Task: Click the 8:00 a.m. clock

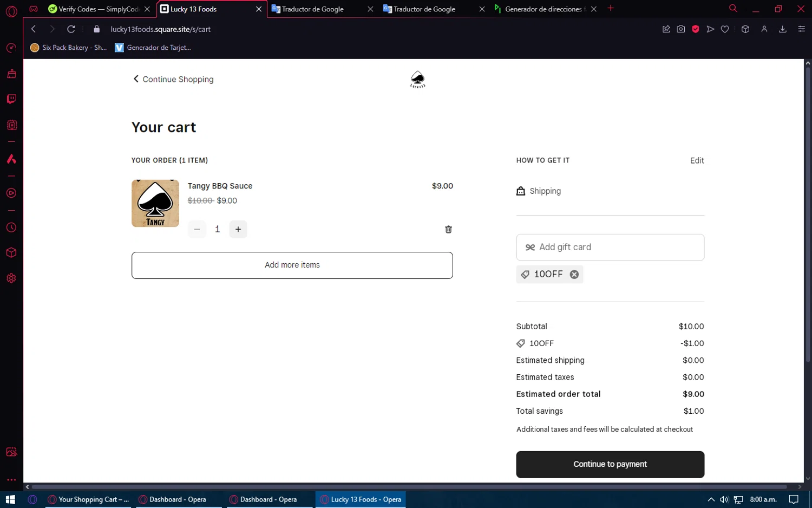Action: tap(763, 499)
